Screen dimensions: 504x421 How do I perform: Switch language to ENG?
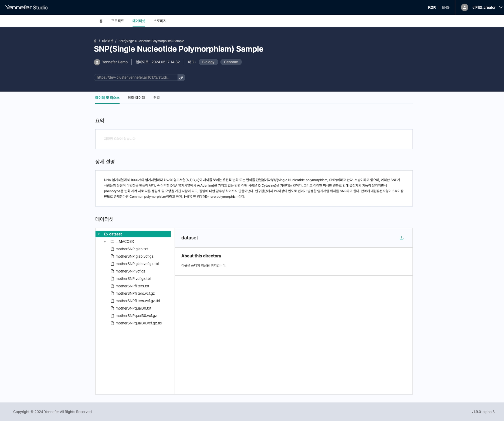(445, 7)
